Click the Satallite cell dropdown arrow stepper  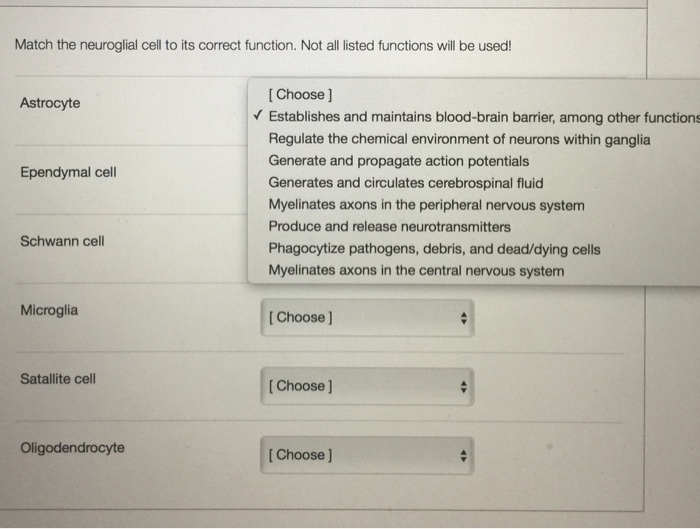pos(462,386)
